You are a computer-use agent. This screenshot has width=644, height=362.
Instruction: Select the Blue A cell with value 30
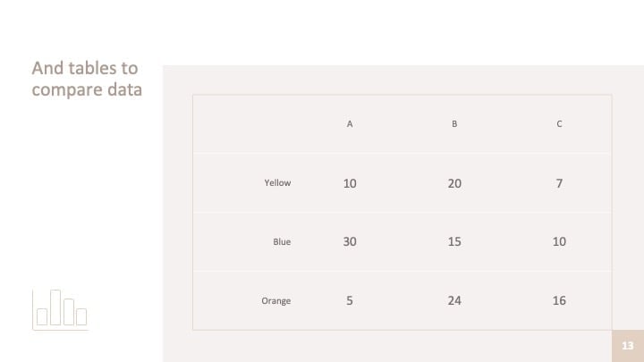350,241
